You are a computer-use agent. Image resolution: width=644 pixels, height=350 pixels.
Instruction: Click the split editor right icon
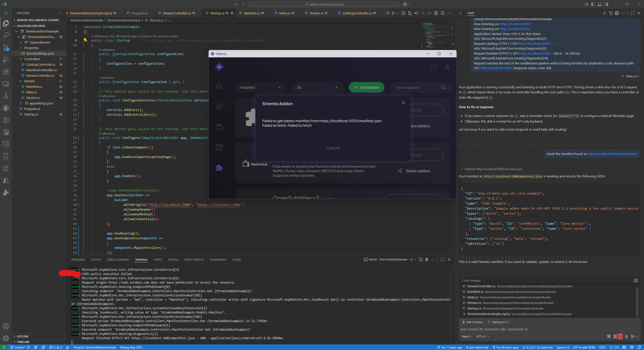point(442,13)
